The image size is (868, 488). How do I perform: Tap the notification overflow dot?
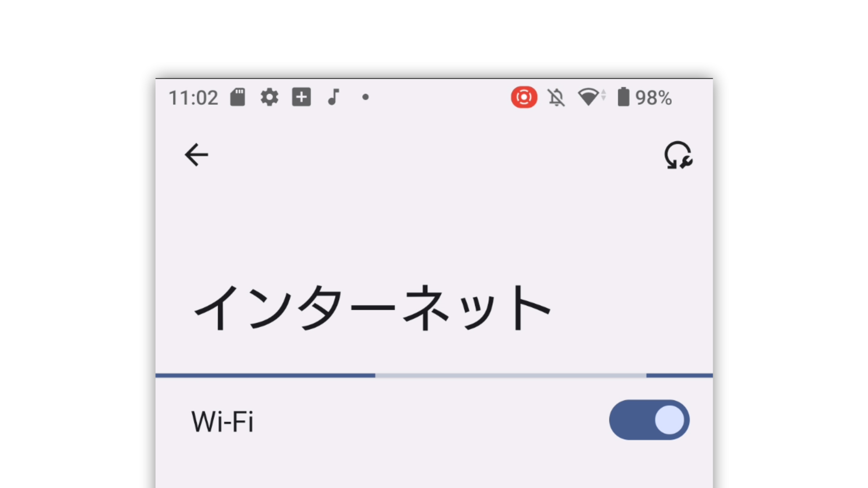[366, 97]
